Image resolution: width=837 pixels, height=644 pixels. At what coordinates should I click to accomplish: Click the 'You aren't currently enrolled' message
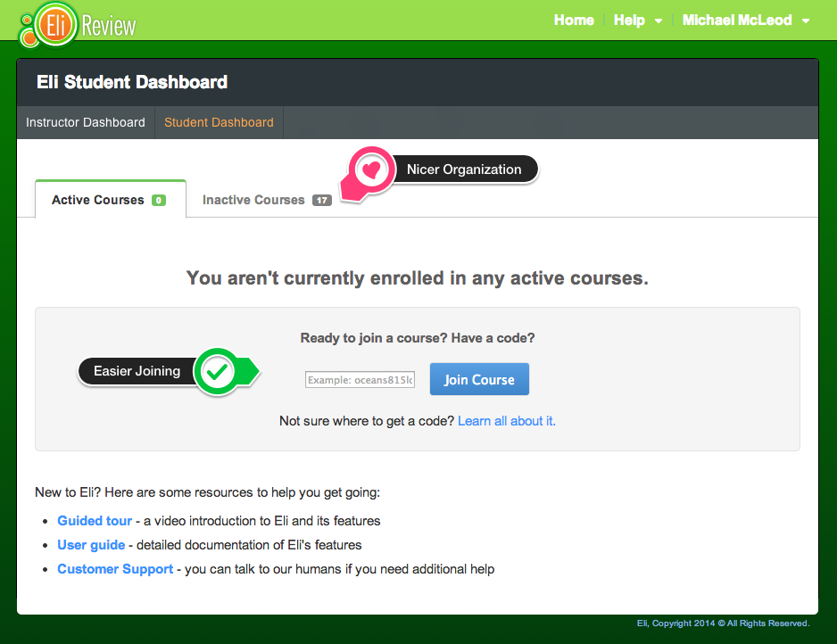coord(418,278)
